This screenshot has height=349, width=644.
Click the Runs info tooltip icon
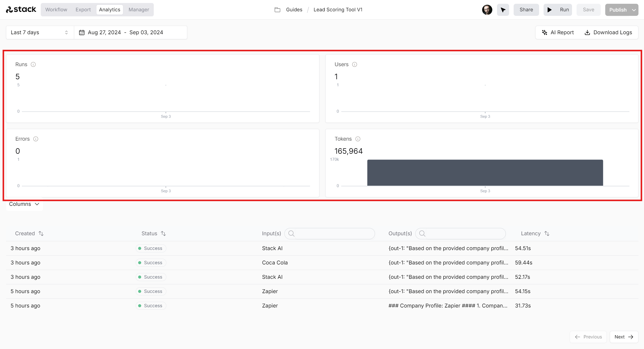(33, 64)
